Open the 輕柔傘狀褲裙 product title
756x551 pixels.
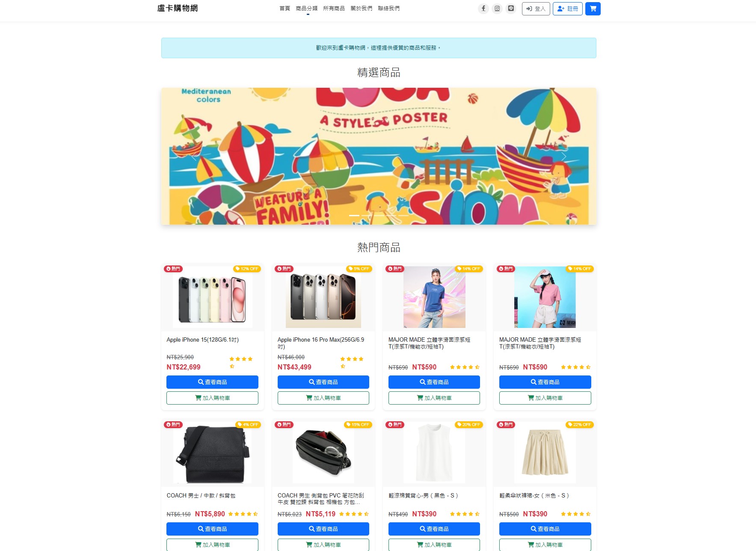[x=534, y=495]
